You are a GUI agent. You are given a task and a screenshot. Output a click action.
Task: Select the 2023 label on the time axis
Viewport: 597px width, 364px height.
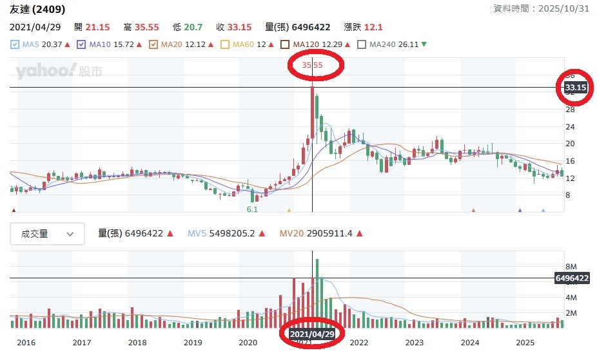coord(415,343)
